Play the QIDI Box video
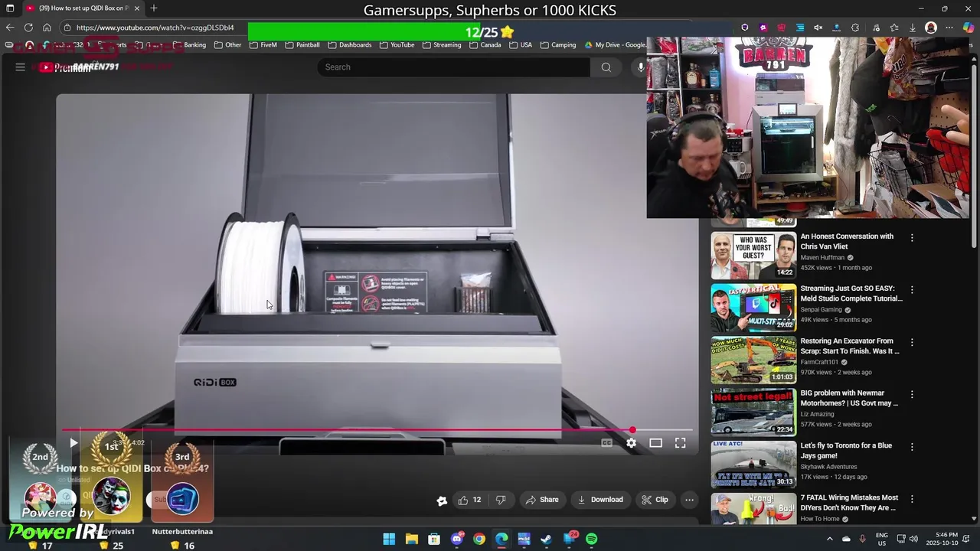This screenshot has height=551, width=980. click(x=73, y=443)
